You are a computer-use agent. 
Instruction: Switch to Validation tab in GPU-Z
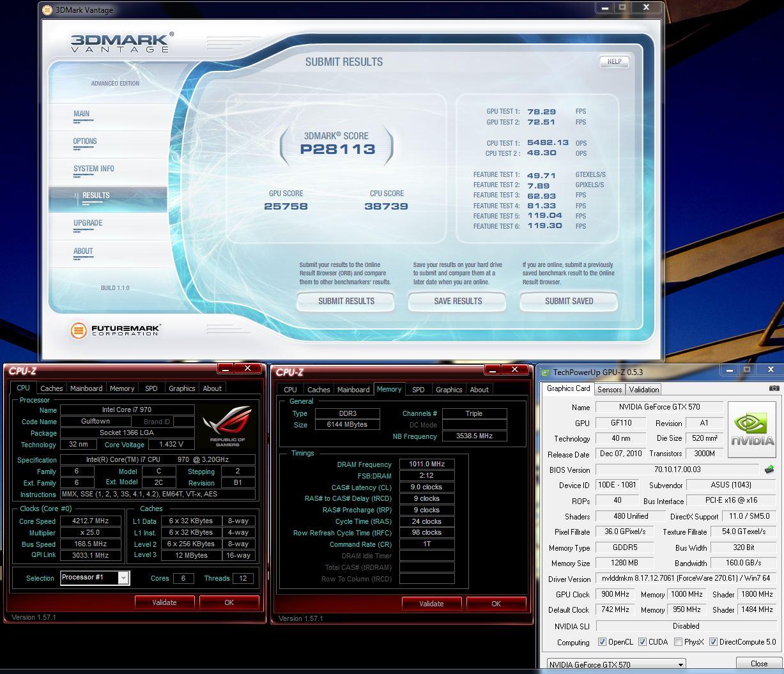coord(644,390)
